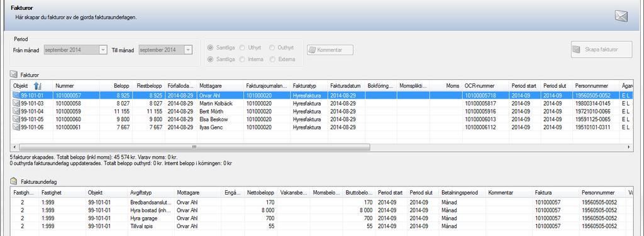This screenshot has height=236, width=644.
Task: Select the Hyra garage fee row
Action: pos(322,218)
